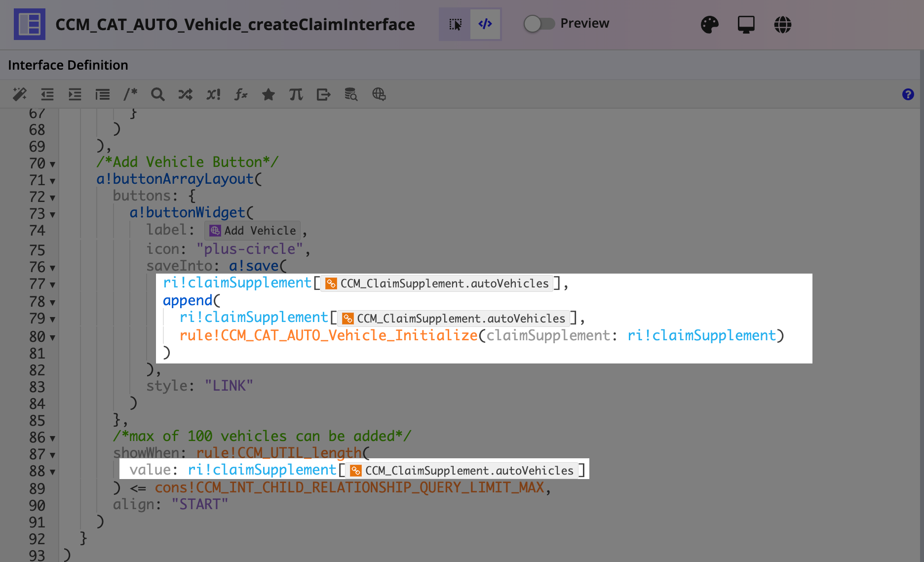The width and height of the screenshot is (924, 562).
Task: Click the CCM_CAT_AUTO_Vehicle_createClaimInterface title
Action: point(235,24)
